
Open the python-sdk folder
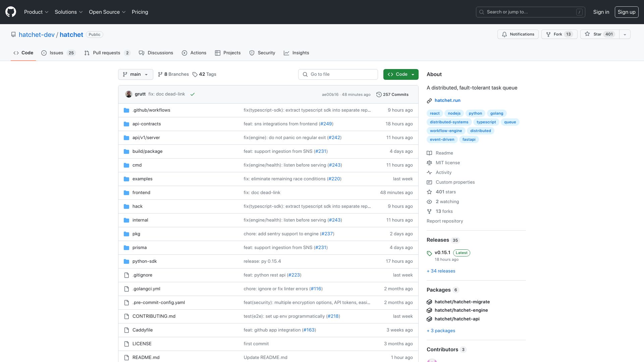click(145, 261)
